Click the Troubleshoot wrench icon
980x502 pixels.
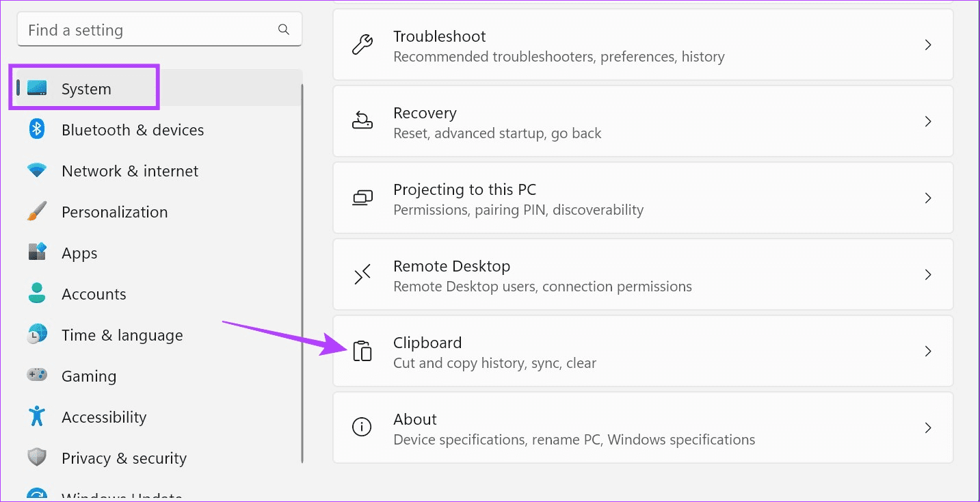(362, 45)
